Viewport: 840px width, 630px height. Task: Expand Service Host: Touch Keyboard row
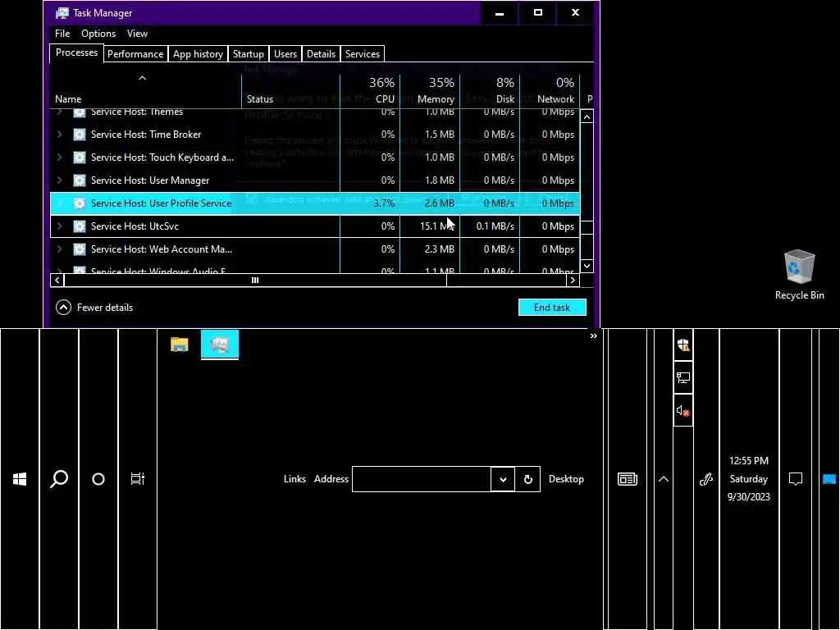(59, 157)
